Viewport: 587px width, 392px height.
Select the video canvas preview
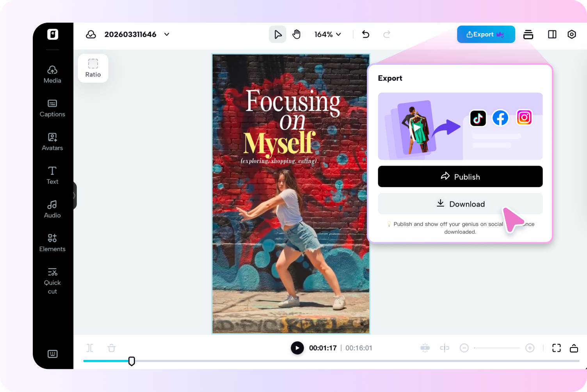click(291, 194)
